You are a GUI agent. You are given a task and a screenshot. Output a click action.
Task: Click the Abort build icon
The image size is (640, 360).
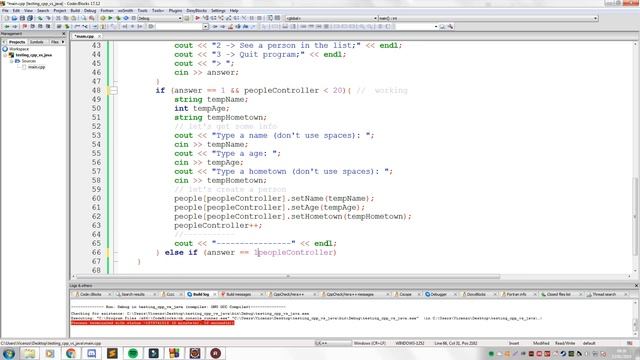[x=133, y=18]
